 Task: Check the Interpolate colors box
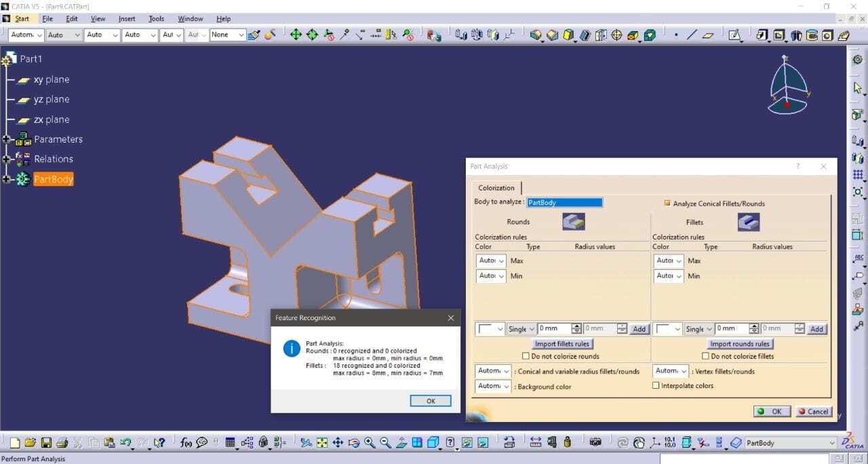point(656,385)
